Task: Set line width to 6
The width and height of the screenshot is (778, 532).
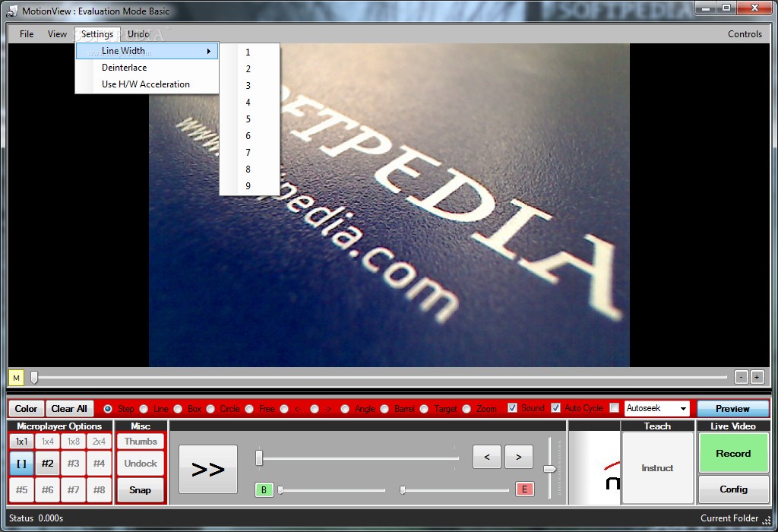Action: click(250, 135)
